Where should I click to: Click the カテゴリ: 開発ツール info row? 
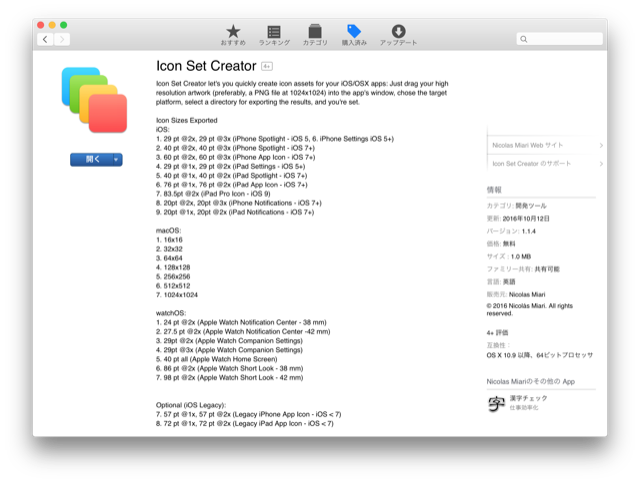[x=516, y=206]
